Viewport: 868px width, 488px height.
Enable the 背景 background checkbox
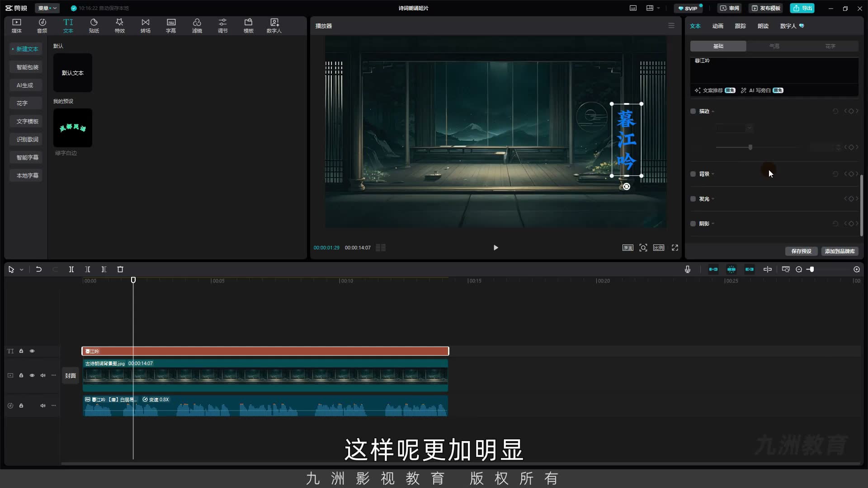pyautogui.click(x=693, y=174)
